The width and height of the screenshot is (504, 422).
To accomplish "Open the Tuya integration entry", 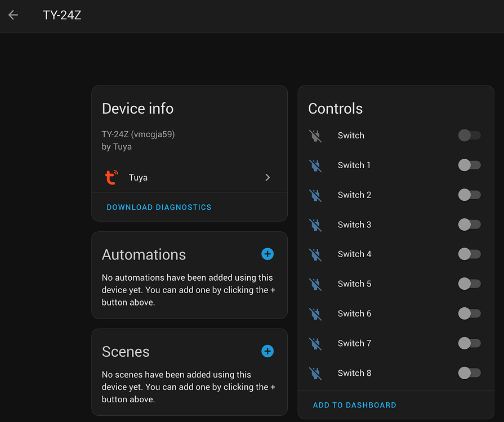I will tap(189, 177).
